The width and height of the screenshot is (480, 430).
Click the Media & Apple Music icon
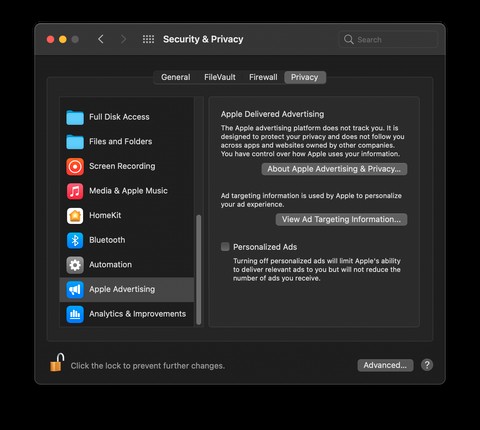click(75, 191)
